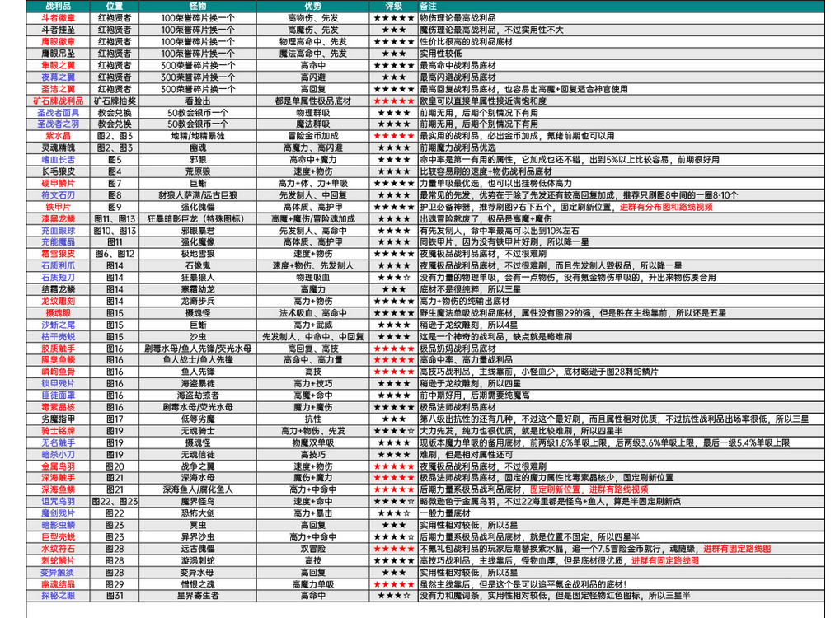The width and height of the screenshot is (840, 618).
Task: Click the 圣战者之羽 loot name
Action: tap(58, 124)
